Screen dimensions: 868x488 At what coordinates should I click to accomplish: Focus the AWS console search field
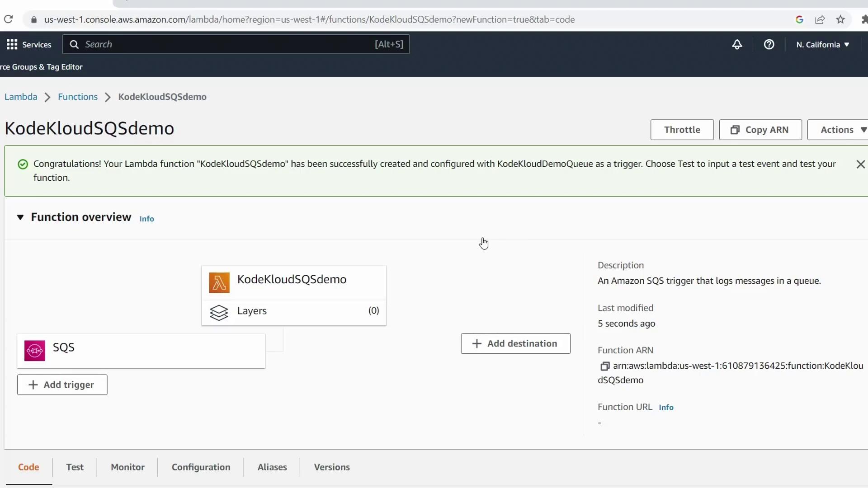click(226, 44)
